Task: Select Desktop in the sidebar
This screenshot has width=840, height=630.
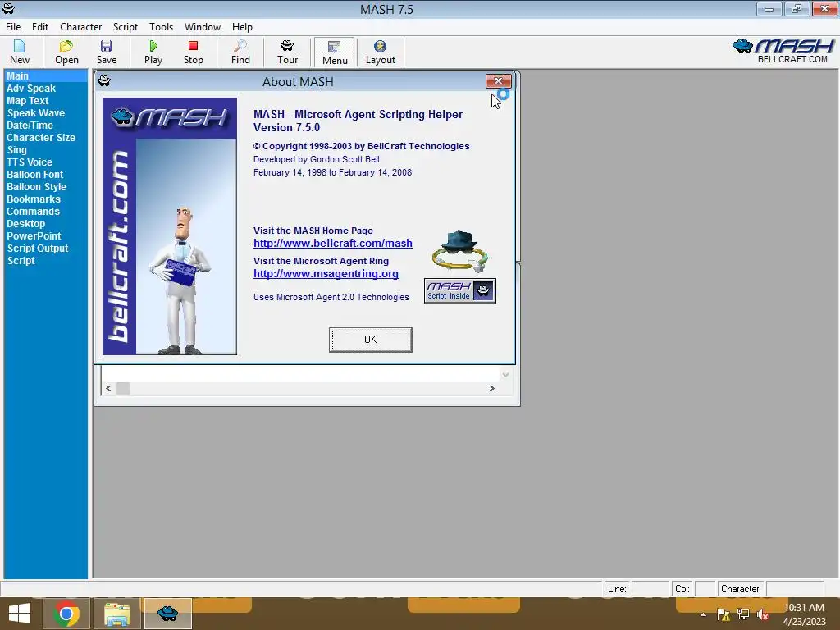Action: point(46,224)
